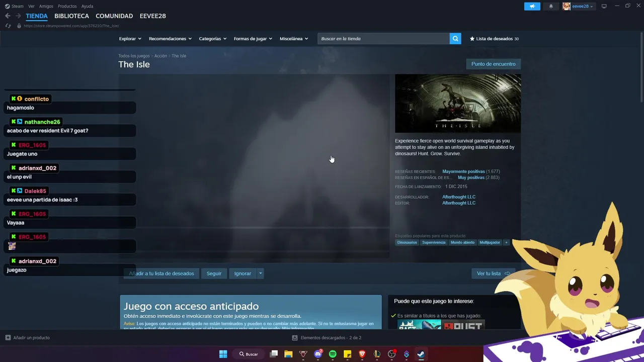
Task: Expand the Recomendaciones dropdown
Action: click(170, 39)
